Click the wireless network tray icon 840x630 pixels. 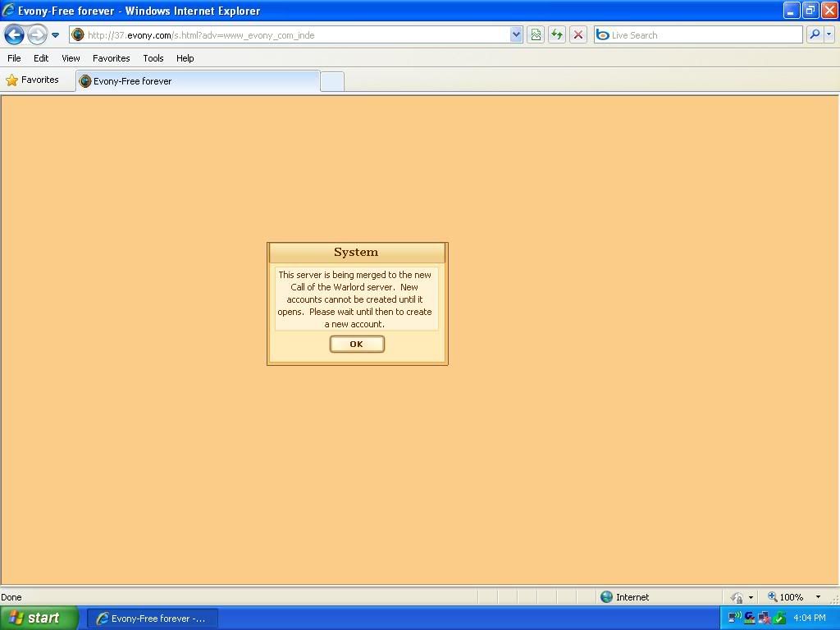tap(734, 618)
